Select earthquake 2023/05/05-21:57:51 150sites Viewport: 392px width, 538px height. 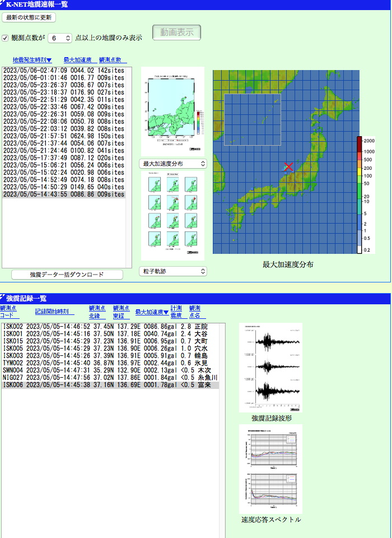point(64,136)
